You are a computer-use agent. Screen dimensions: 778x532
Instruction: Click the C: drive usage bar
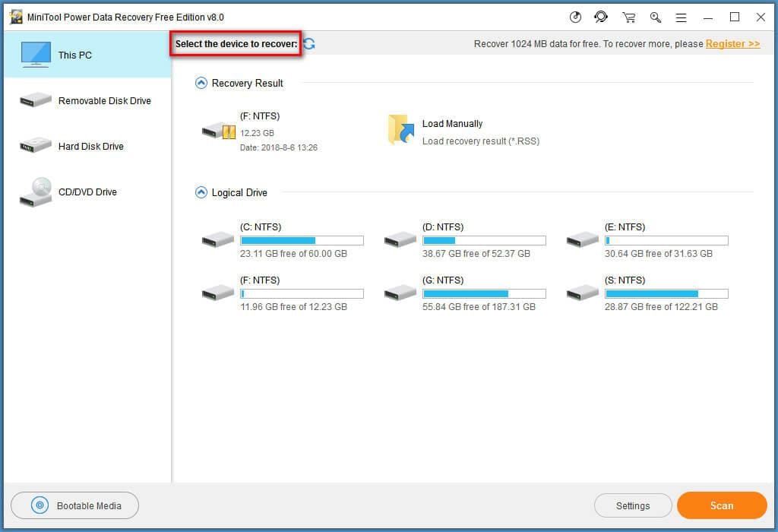click(x=302, y=240)
